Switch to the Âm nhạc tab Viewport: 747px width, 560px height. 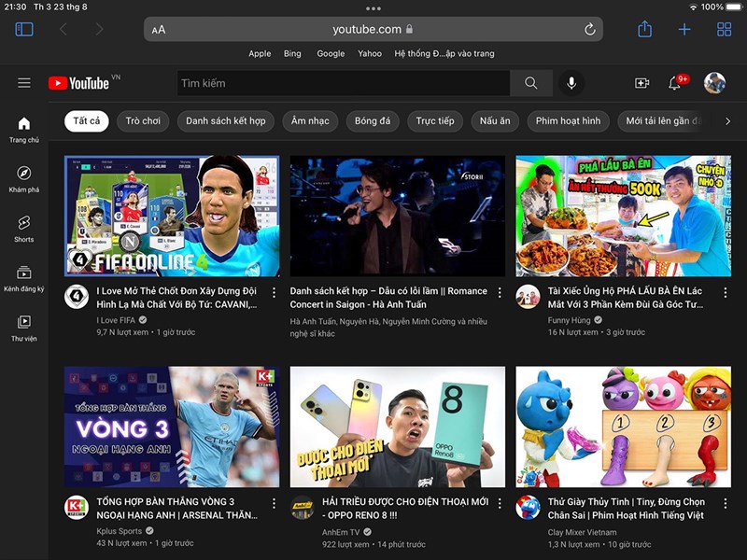pos(309,121)
